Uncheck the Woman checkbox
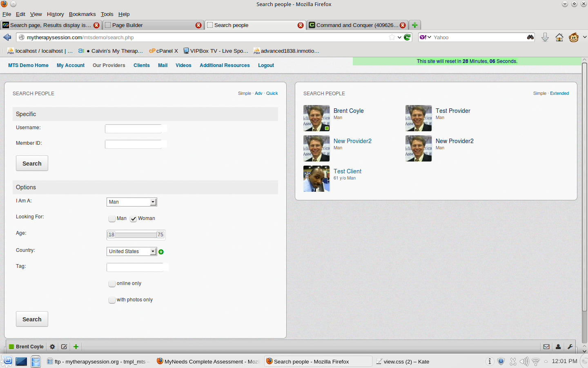The height and width of the screenshot is (368, 588). [x=134, y=219]
